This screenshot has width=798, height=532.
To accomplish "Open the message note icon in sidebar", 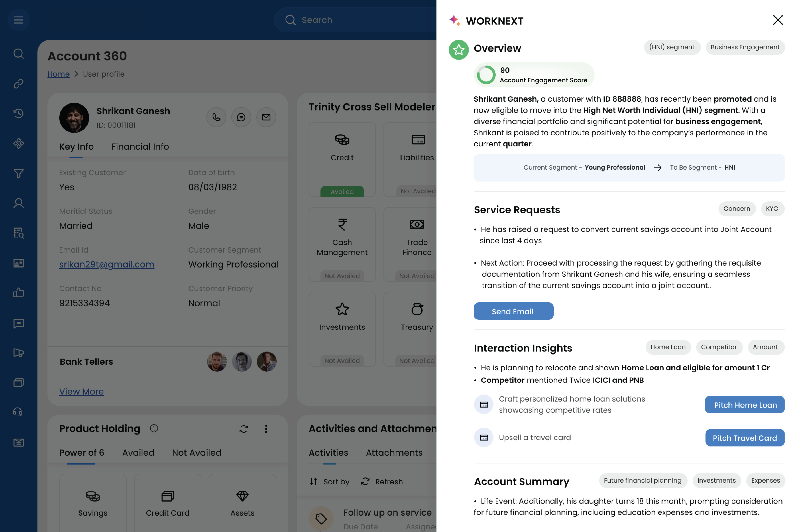I will coord(19,323).
